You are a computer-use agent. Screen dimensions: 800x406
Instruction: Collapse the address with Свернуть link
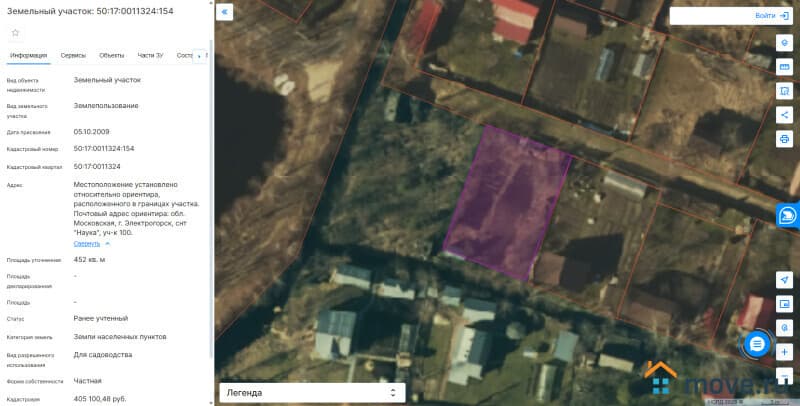(92, 243)
